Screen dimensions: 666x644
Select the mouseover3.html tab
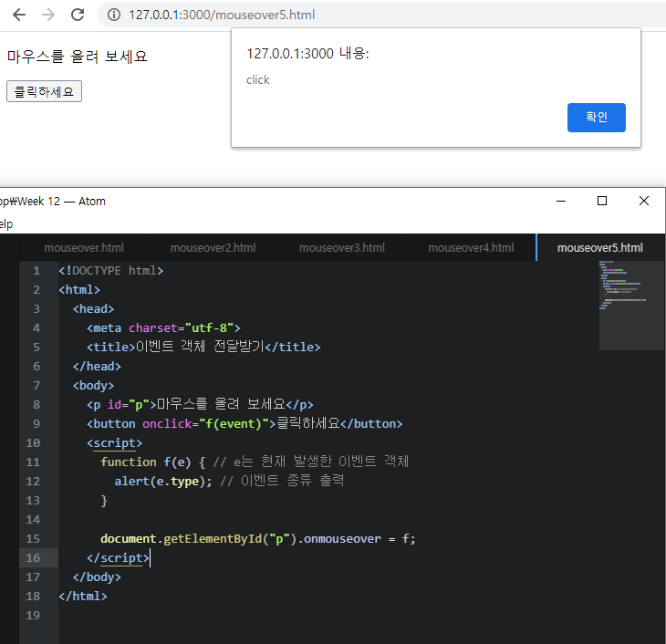tap(341, 247)
